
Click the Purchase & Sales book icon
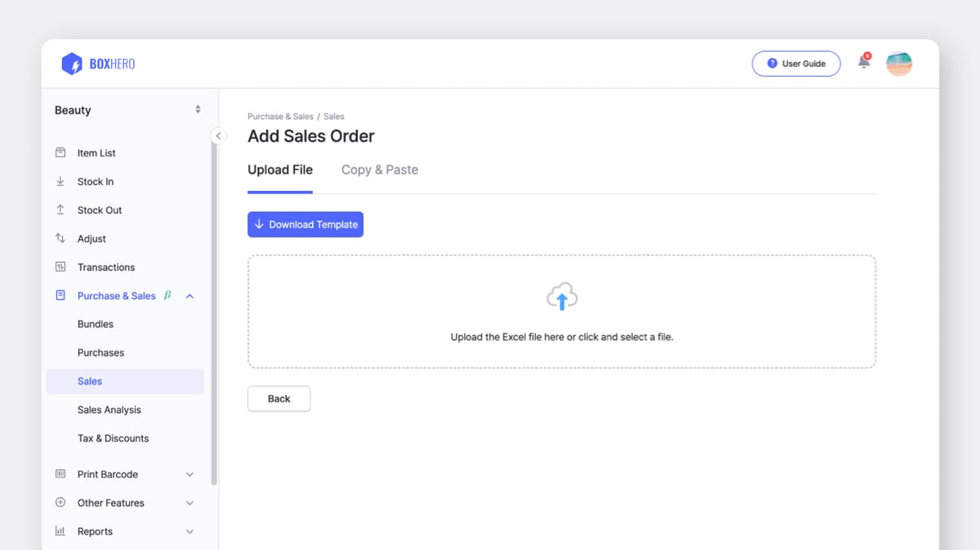(x=60, y=295)
